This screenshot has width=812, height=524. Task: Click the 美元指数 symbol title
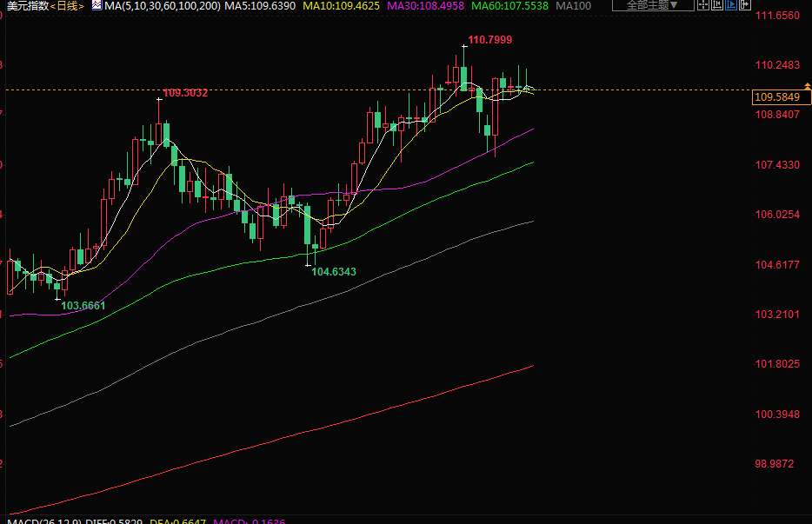click(25, 6)
